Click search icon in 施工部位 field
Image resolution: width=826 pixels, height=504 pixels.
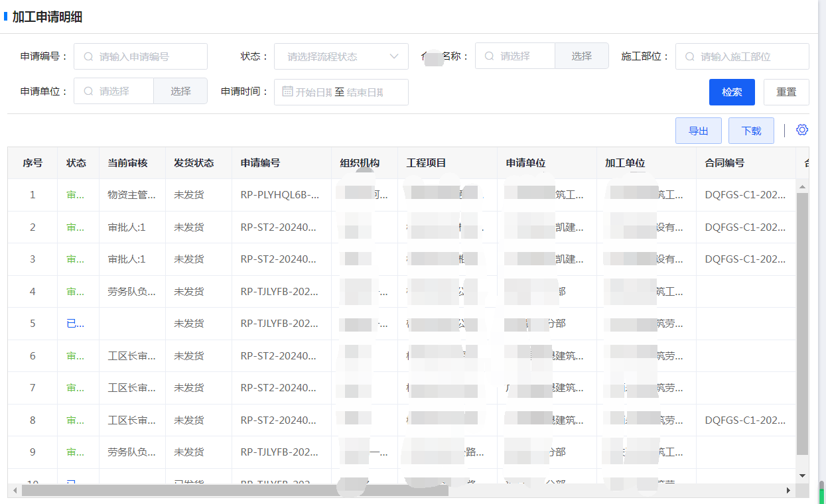click(x=690, y=57)
